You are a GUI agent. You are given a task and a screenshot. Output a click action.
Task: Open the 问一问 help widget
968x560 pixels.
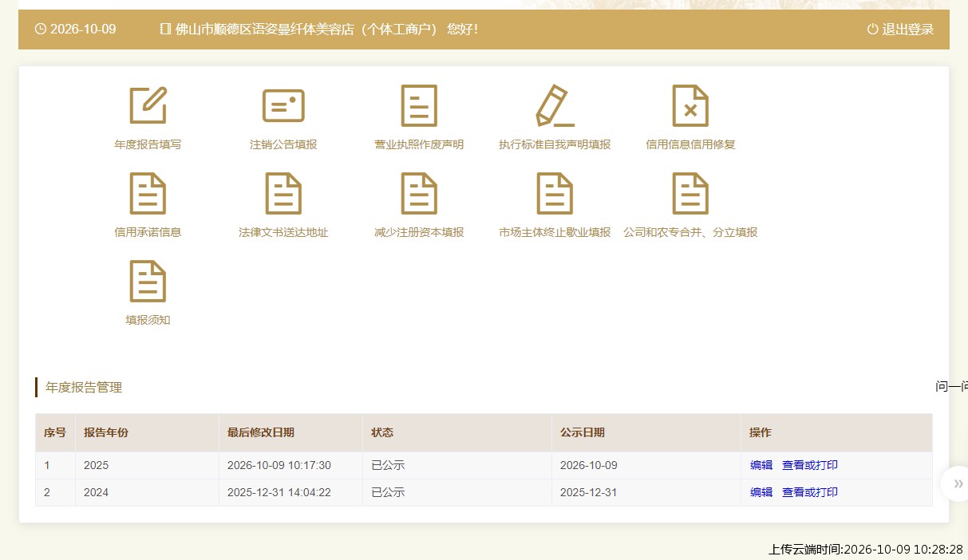(951, 387)
